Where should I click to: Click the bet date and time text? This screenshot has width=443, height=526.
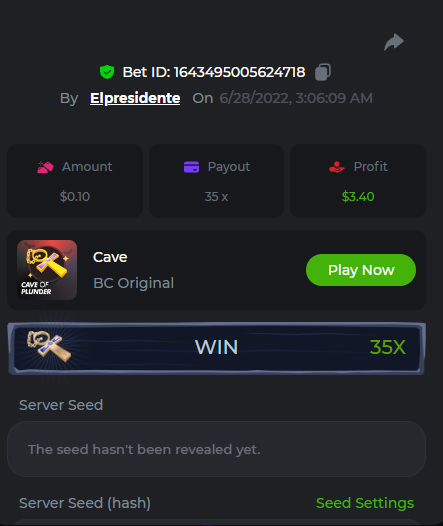pyautogui.click(x=296, y=98)
